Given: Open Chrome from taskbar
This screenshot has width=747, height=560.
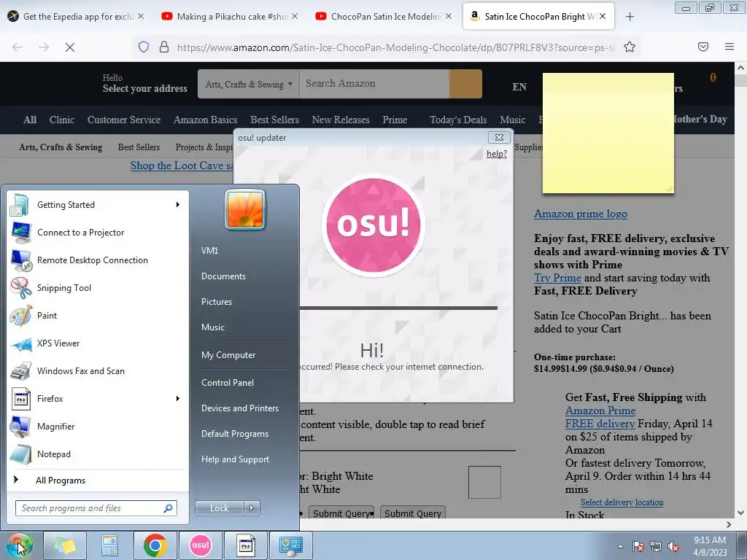Looking at the screenshot, I should pyautogui.click(x=155, y=545).
